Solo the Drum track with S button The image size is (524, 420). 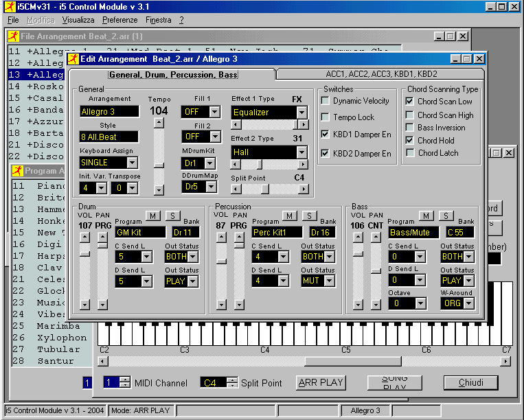[172, 216]
